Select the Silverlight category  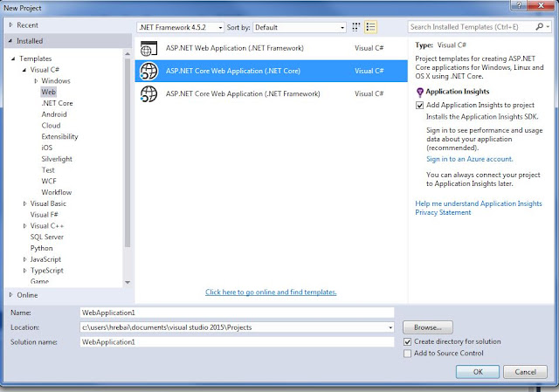pos(57,159)
